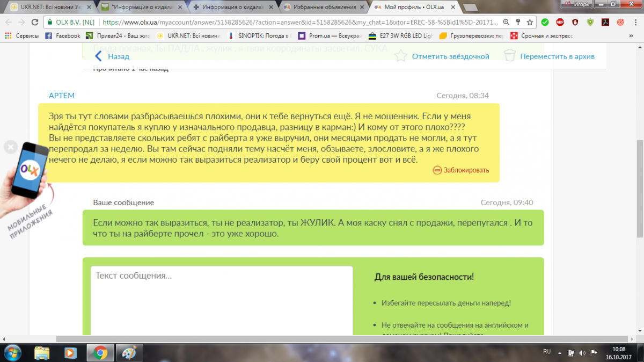This screenshot has height=362, width=644.
Task: Open the Windows Start menu
Action: click(12, 352)
